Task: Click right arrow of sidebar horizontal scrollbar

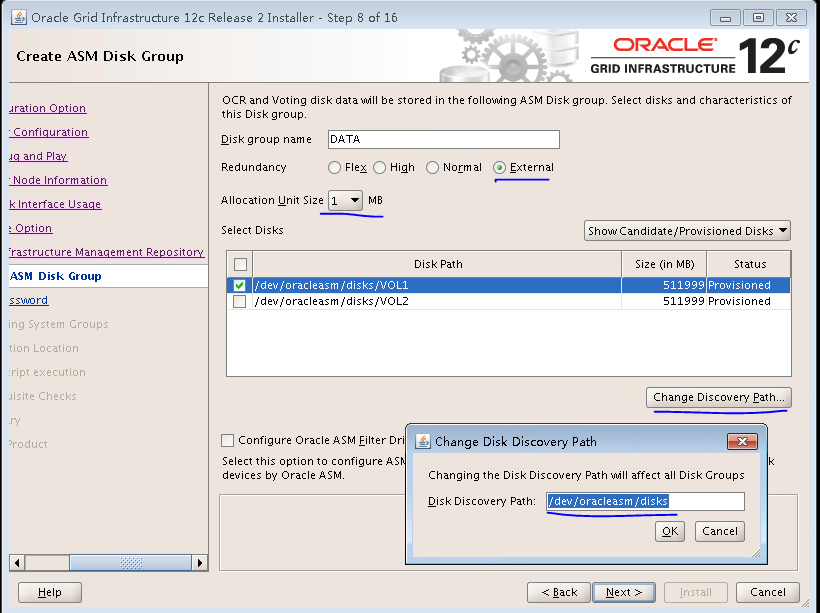Action: (x=200, y=563)
